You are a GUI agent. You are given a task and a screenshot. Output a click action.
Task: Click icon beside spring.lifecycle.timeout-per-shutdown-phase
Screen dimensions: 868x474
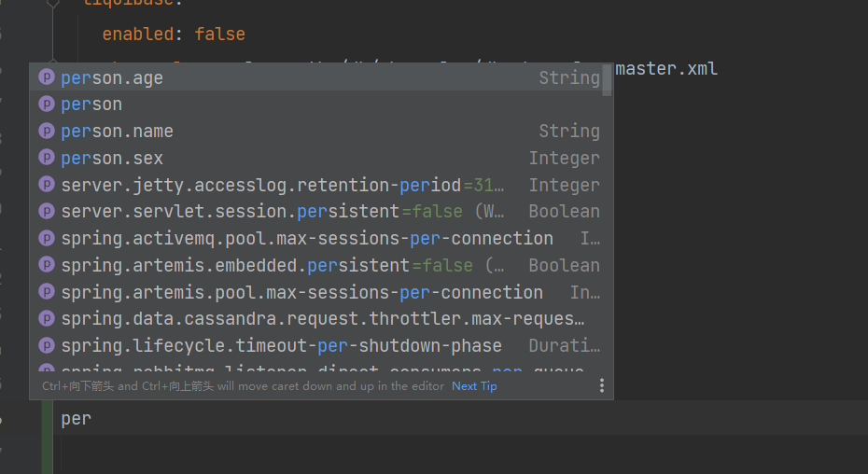[x=47, y=345]
